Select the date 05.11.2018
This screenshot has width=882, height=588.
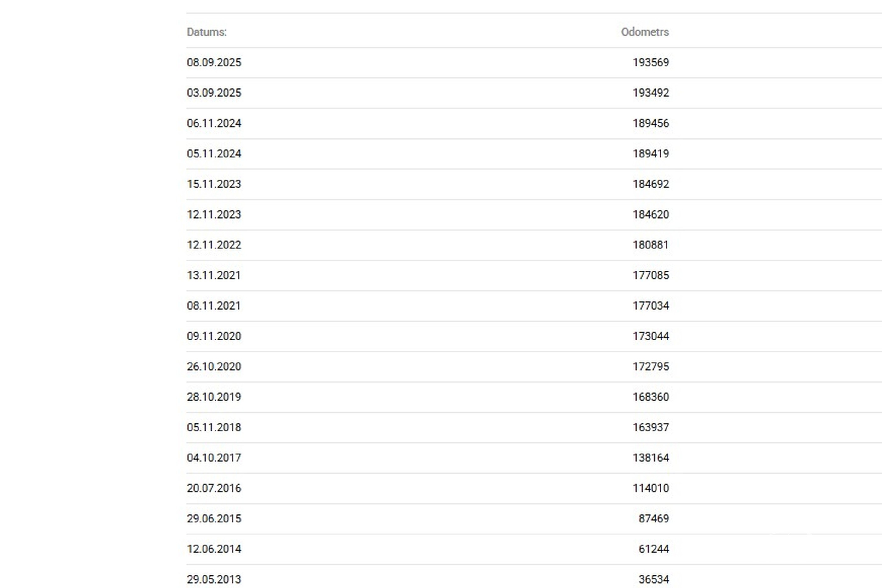coord(214,427)
